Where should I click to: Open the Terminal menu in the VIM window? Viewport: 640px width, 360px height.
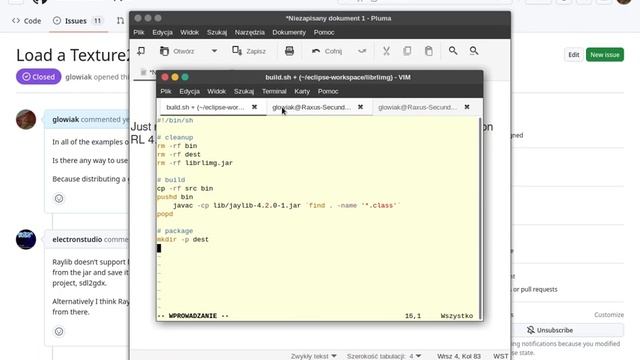click(x=274, y=91)
